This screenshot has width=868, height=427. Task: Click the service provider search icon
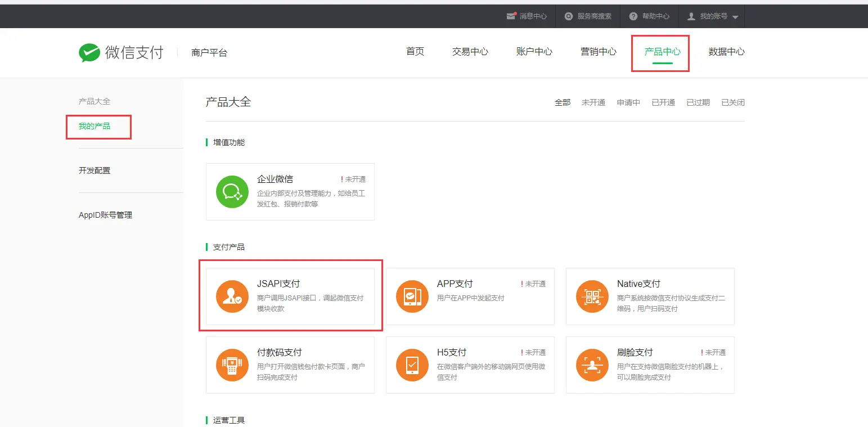pyautogui.click(x=569, y=16)
